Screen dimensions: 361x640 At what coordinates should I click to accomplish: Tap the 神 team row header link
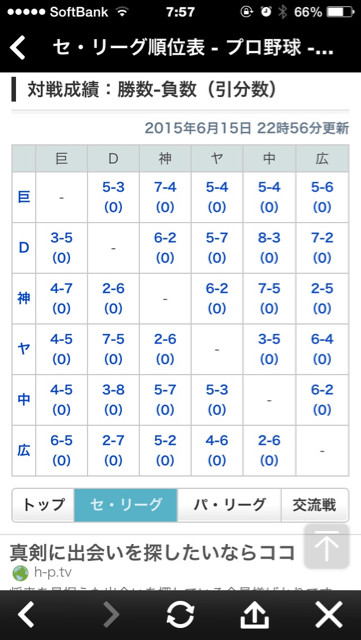coord(24,299)
